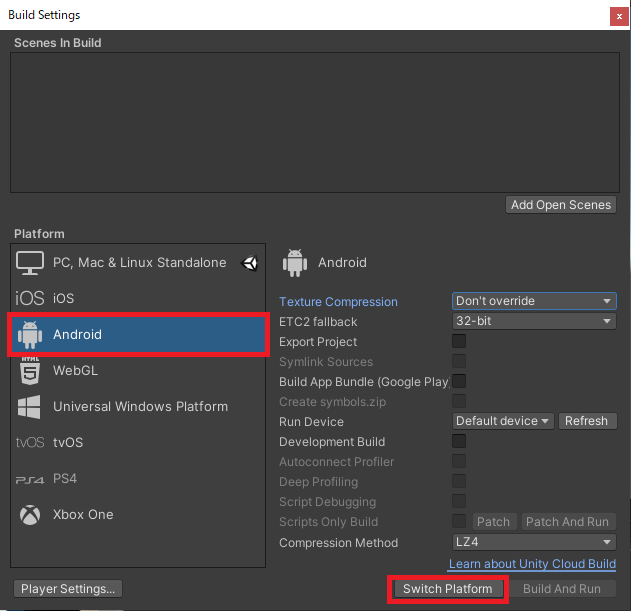Click the Development Build label
631x611 pixels.
[x=332, y=442]
